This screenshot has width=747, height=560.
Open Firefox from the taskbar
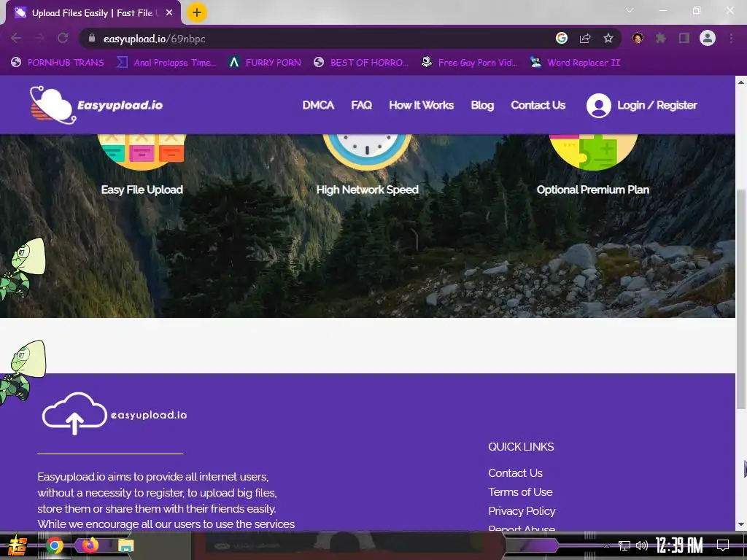coord(90,545)
